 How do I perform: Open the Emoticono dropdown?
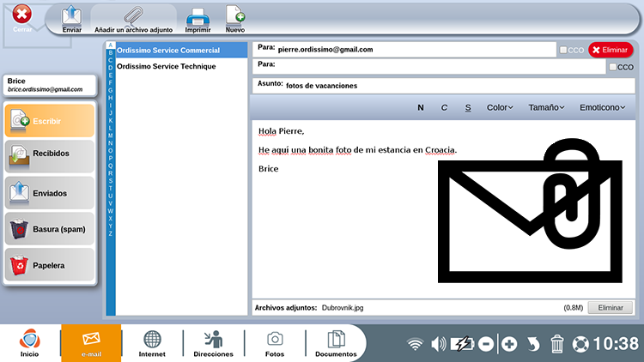(x=602, y=107)
